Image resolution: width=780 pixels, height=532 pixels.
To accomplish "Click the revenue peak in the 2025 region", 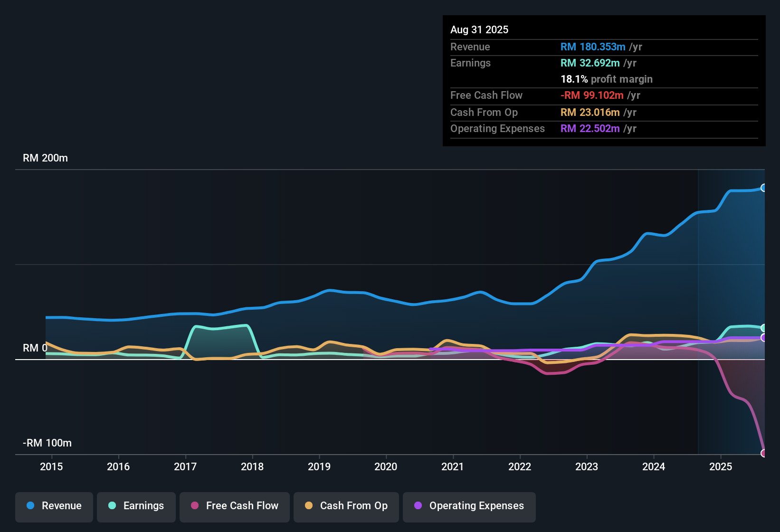I will coord(751,189).
